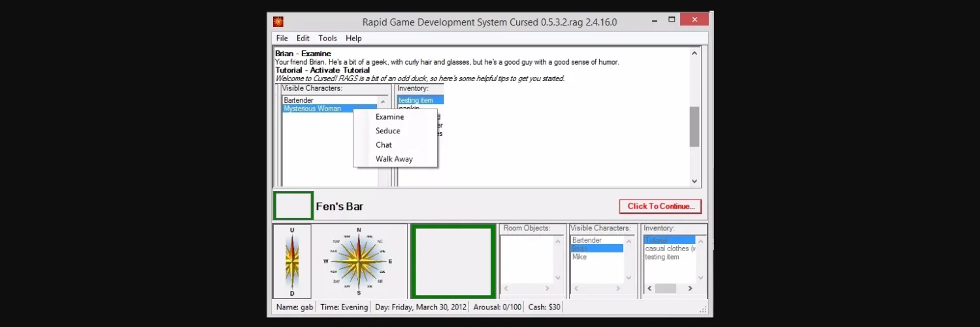This screenshot has height=327, width=980.
Task: Click West on the compass rose
Action: click(327, 262)
